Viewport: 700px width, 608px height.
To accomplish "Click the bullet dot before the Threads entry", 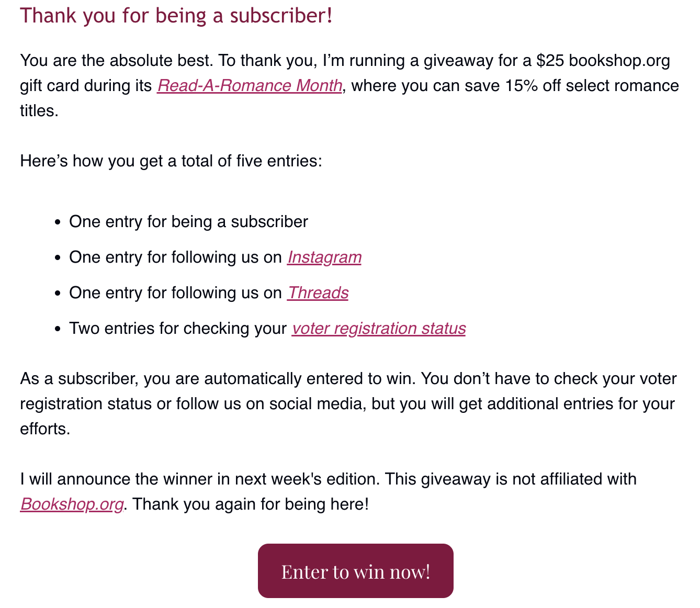I will pyautogui.click(x=58, y=294).
